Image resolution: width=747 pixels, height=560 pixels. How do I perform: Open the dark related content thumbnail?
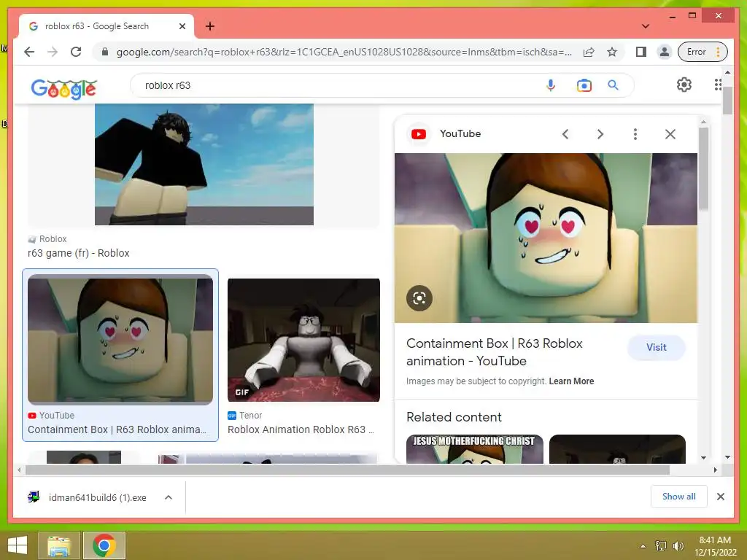(617, 448)
